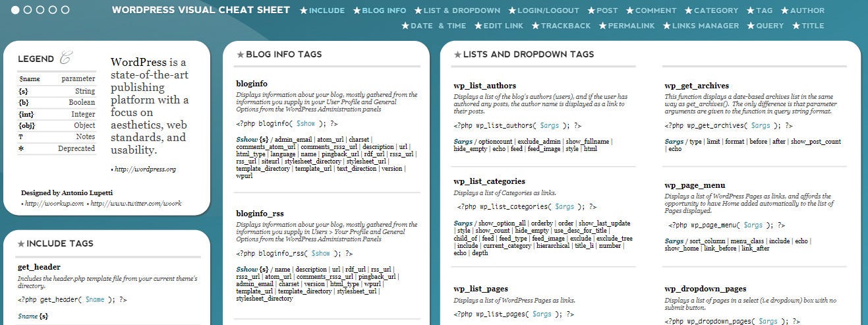This screenshot has width=868, height=325.
Task: Click the star icon before BLOG INFO
Action: pyautogui.click(x=357, y=11)
